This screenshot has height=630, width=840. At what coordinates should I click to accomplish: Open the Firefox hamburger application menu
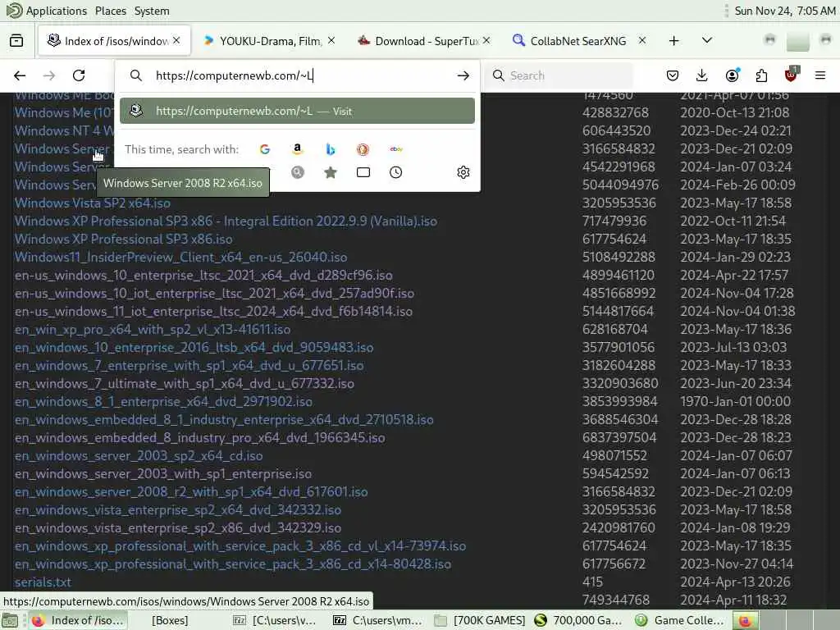820,75
